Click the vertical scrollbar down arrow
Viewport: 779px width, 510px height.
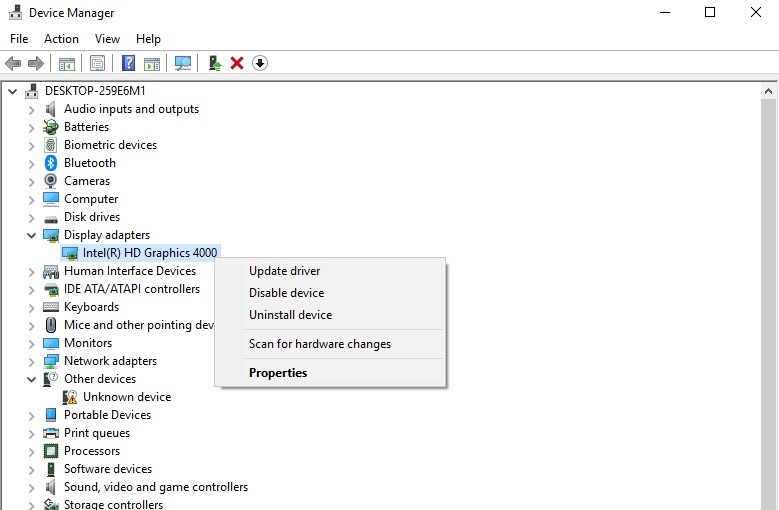[x=769, y=503]
